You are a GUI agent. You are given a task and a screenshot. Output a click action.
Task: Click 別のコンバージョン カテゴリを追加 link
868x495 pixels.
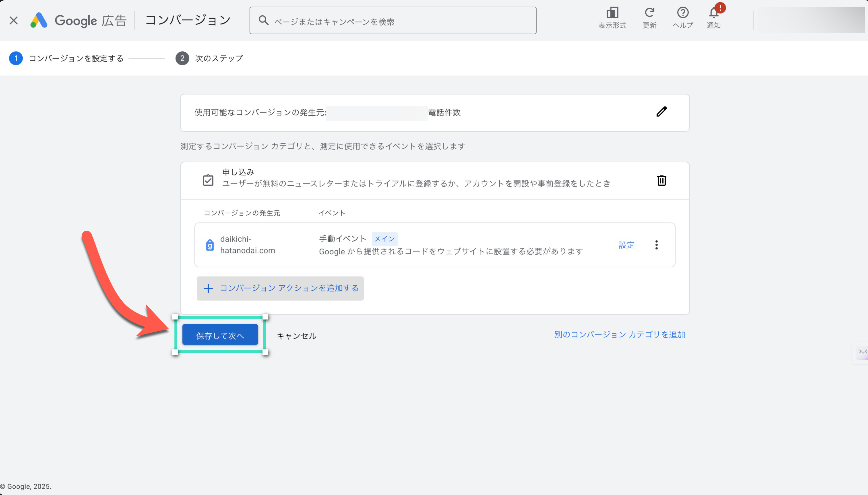coord(619,335)
